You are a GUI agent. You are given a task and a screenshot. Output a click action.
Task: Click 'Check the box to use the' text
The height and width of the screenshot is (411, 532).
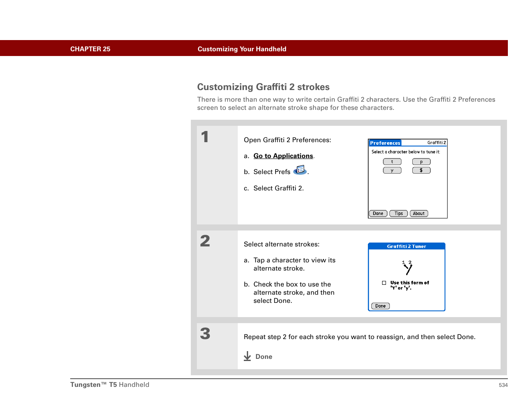292,284
